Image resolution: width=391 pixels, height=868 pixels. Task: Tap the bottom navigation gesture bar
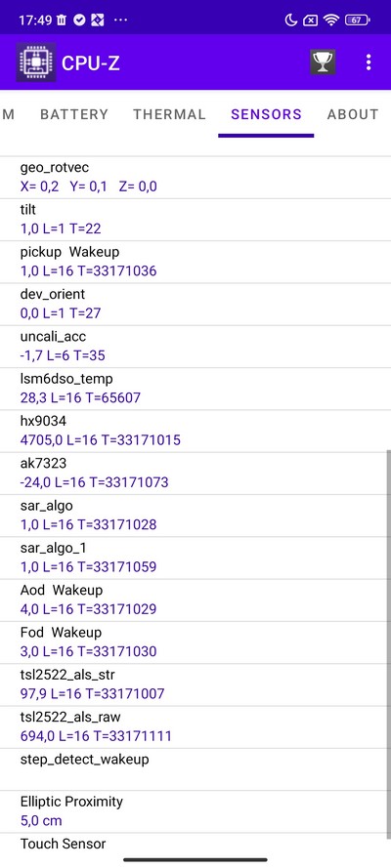point(195,859)
